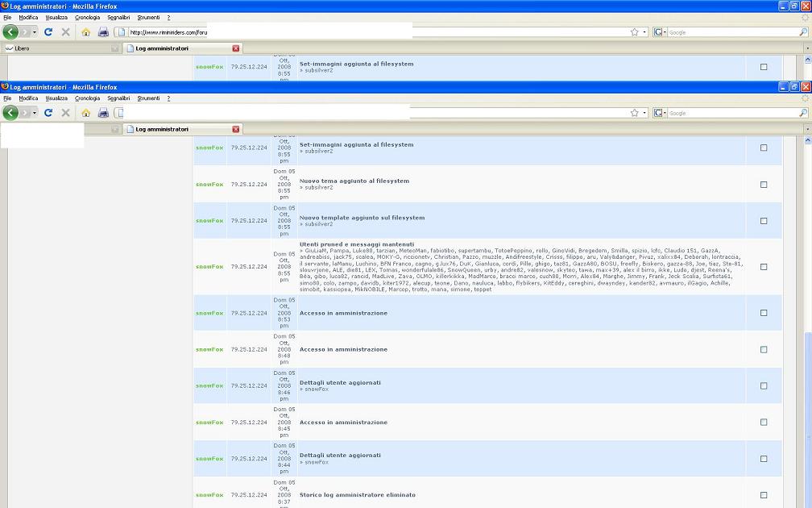Select the Nuovo tema aggiunto row checkbox
812x508 pixels.
coord(764,185)
